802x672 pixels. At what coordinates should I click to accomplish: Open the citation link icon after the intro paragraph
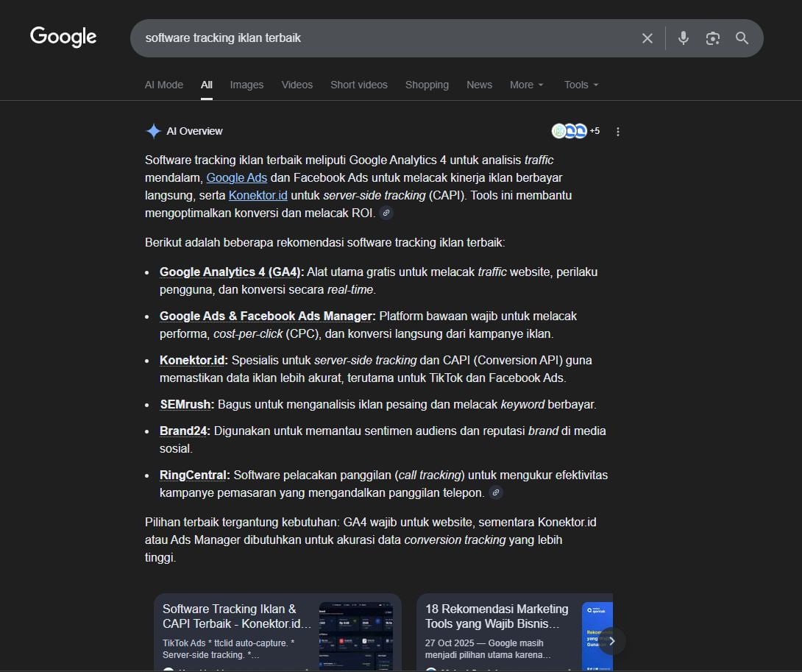pos(386,213)
